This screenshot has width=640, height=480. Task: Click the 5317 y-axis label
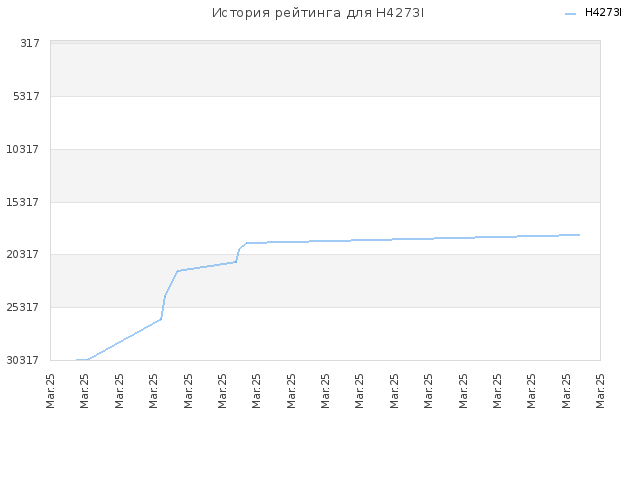point(27,96)
